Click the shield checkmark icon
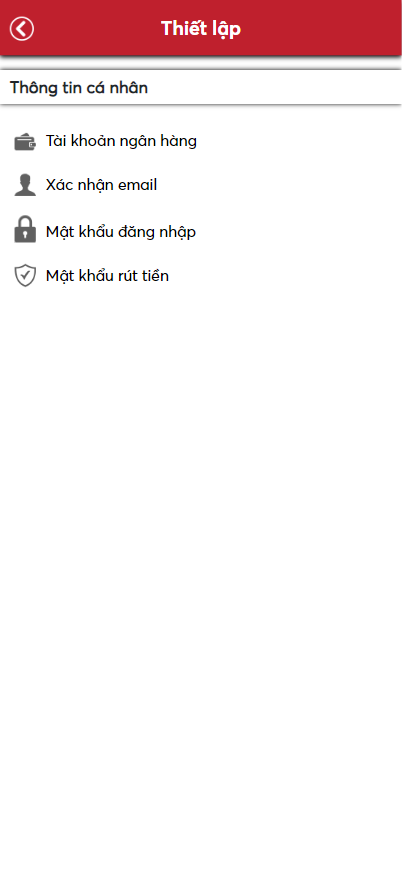Image resolution: width=402 pixels, height=870 pixels. (x=25, y=276)
